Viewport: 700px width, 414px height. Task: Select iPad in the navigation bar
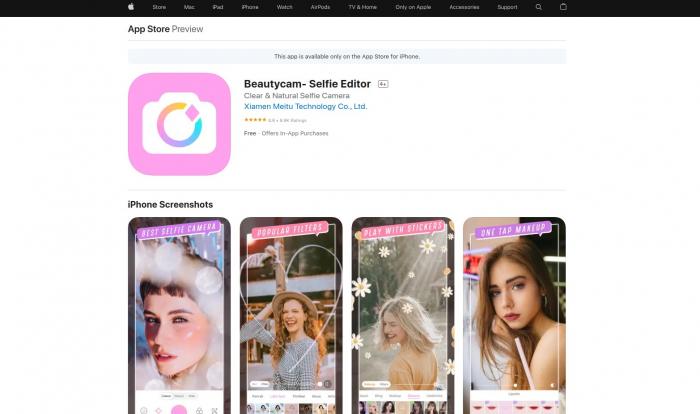(x=218, y=7)
